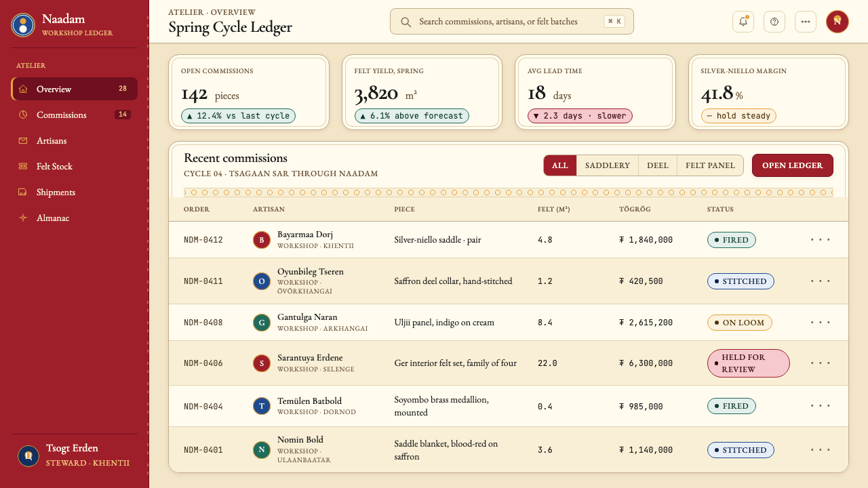Click the Overview home icon
The width and height of the screenshot is (868, 488).
click(23, 89)
